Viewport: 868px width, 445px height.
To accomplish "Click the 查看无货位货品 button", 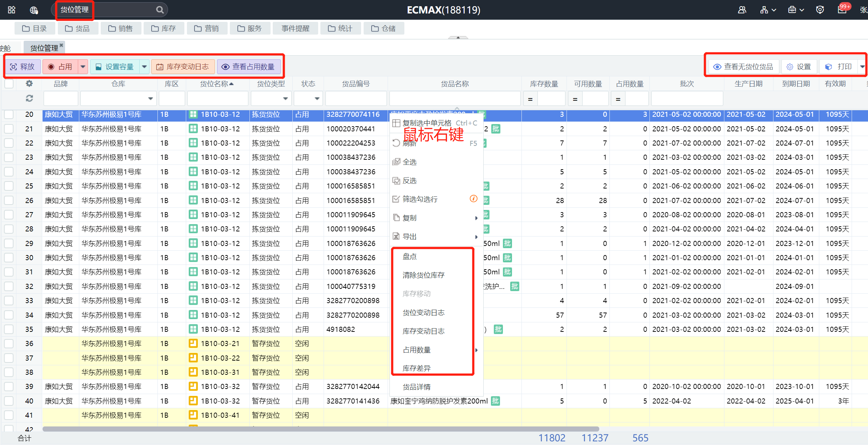I will pos(743,67).
